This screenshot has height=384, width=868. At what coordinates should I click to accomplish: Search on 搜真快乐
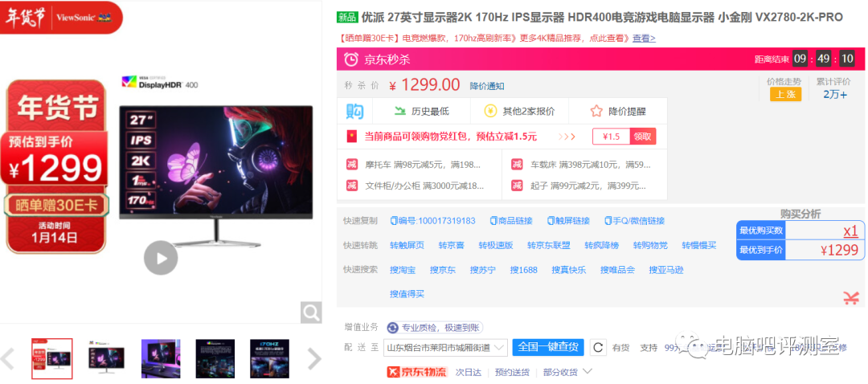pos(568,270)
